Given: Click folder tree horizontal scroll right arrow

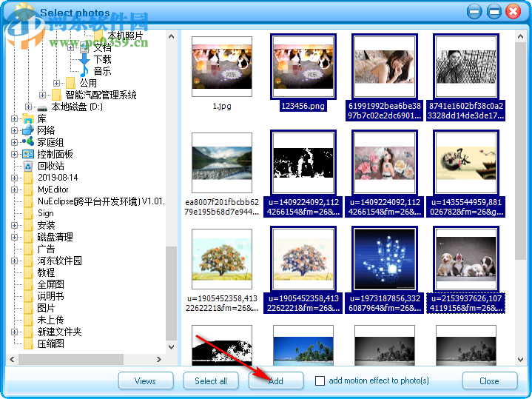Looking at the screenshot, I should [159, 359].
